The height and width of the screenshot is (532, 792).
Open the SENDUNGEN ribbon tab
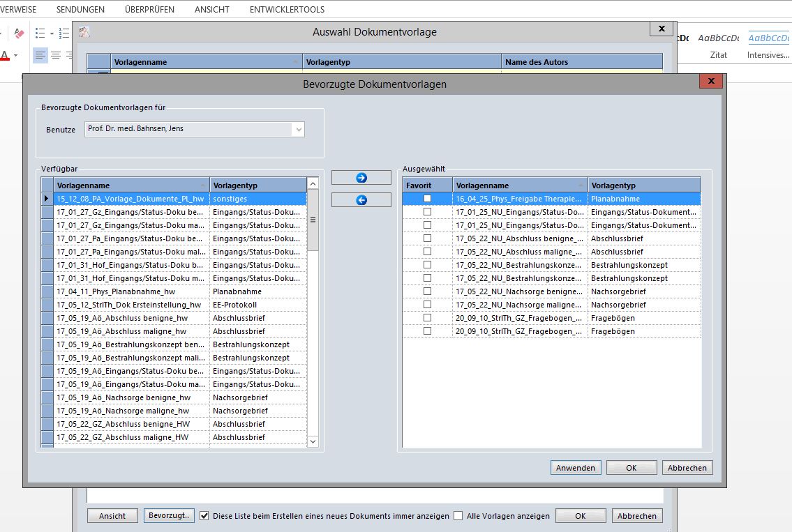[x=80, y=10]
